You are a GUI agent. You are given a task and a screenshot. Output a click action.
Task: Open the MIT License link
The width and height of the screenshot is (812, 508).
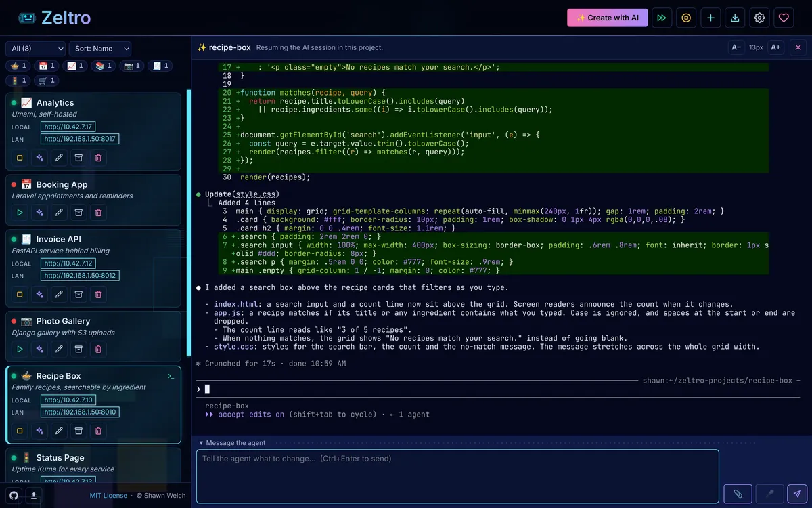108,495
